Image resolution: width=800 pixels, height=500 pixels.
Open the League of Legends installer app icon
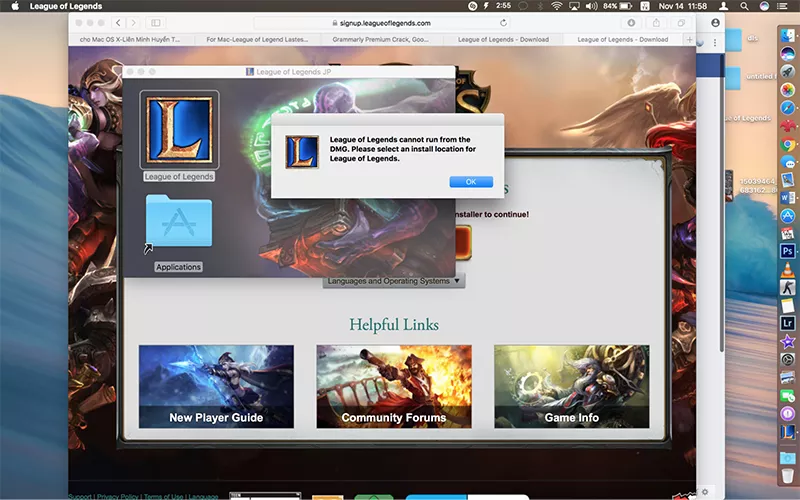(x=179, y=130)
